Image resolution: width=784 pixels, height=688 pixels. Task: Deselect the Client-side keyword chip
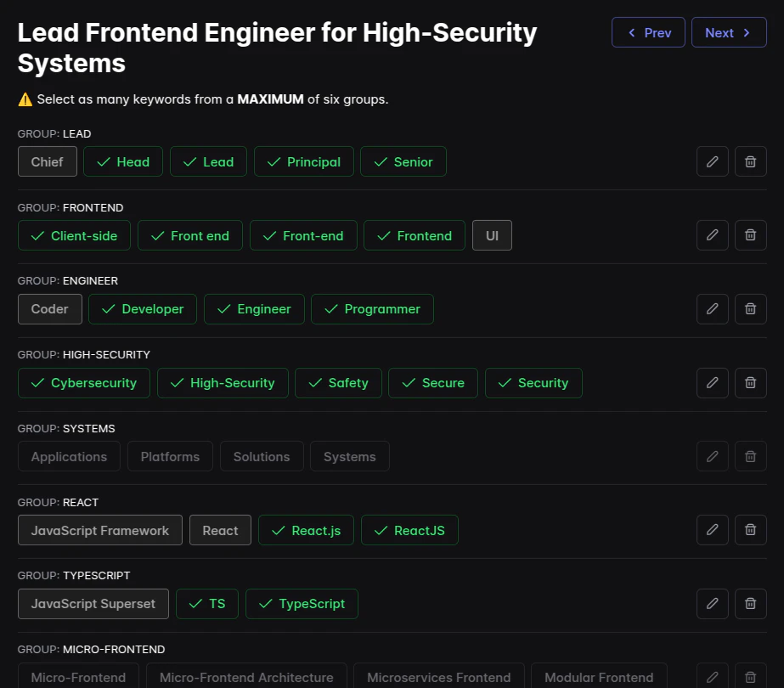click(x=74, y=235)
